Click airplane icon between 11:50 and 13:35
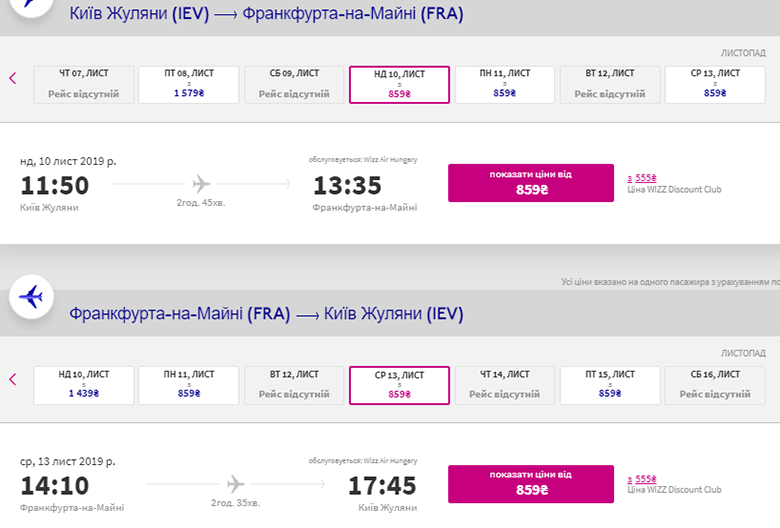 (x=201, y=184)
